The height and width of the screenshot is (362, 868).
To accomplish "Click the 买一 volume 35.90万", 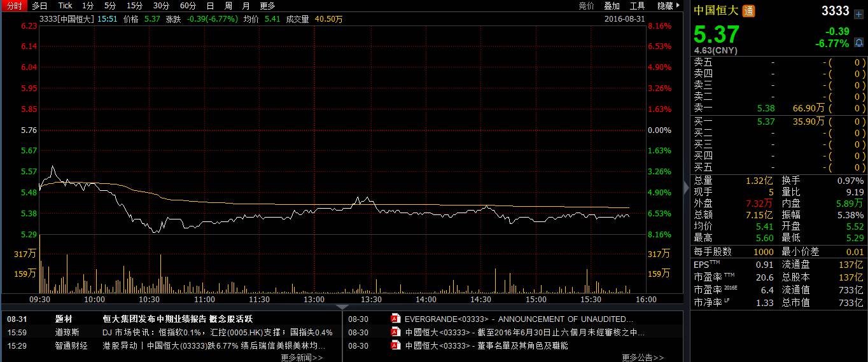I will point(808,121).
